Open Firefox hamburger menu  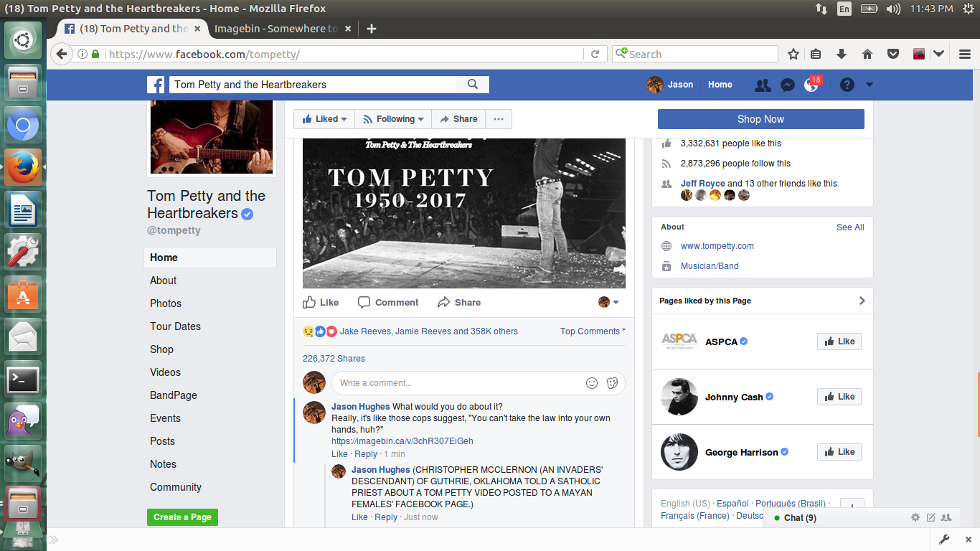[965, 54]
